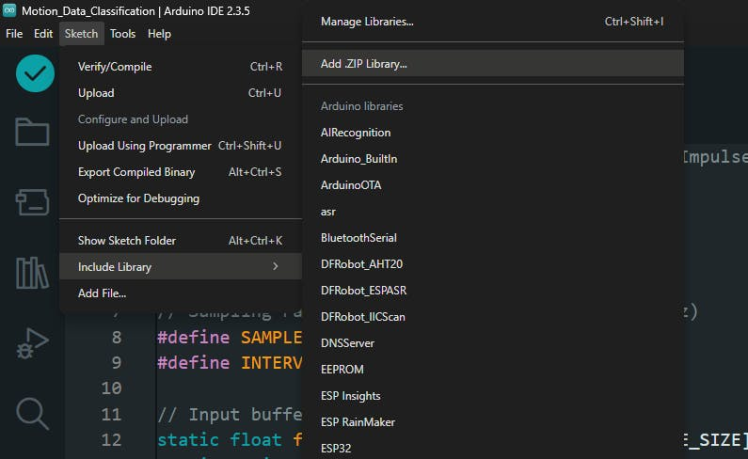This screenshot has width=748, height=459.
Task: Select Verify/Compile menu entry
Action: coord(115,67)
